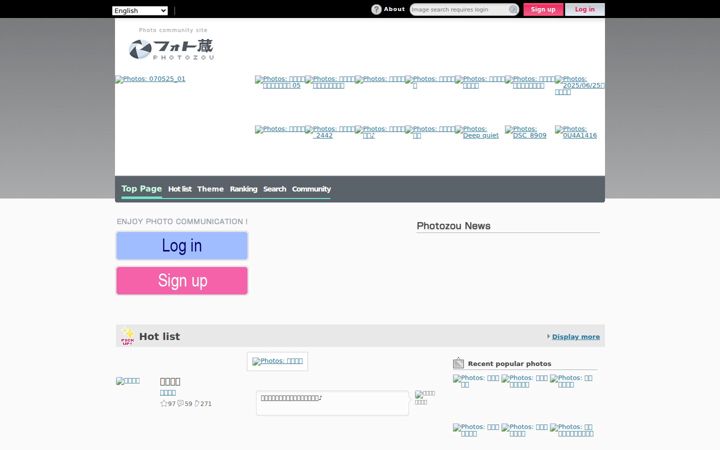
Task: Click the Hot list sparkle icon
Action: pos(127,336)
